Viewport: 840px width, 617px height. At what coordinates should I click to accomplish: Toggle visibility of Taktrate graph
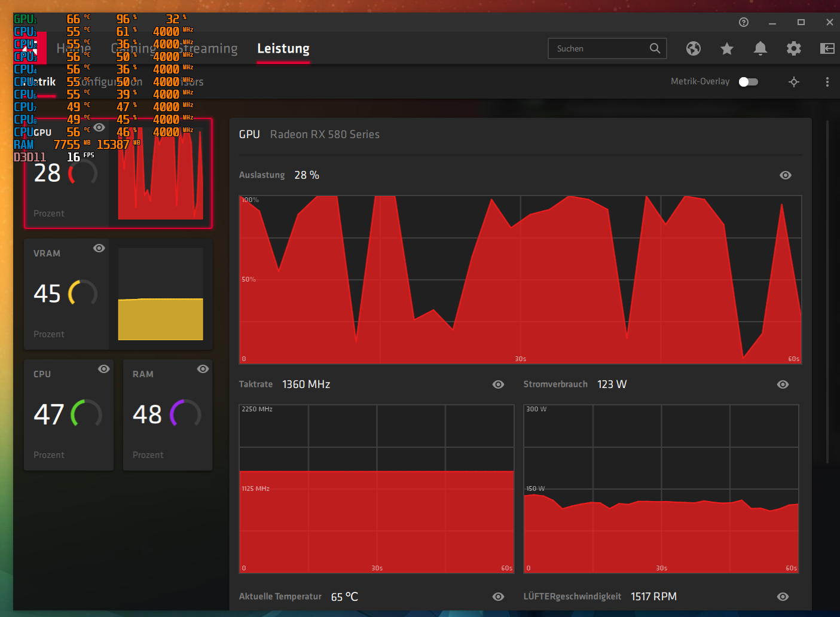click(x=498, y=384)
